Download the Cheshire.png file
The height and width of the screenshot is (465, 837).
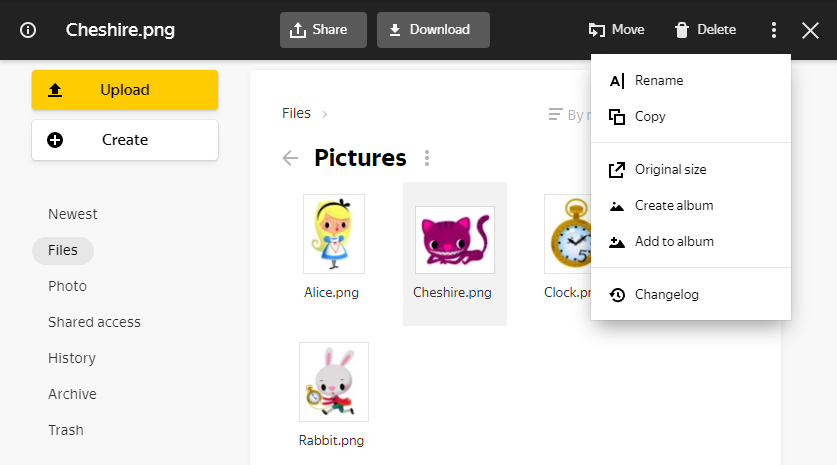(433, 30)
